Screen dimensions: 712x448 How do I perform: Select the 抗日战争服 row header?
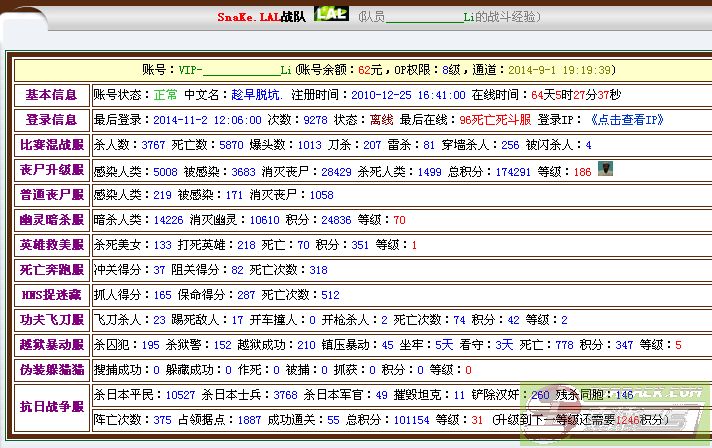pos(50,407)
